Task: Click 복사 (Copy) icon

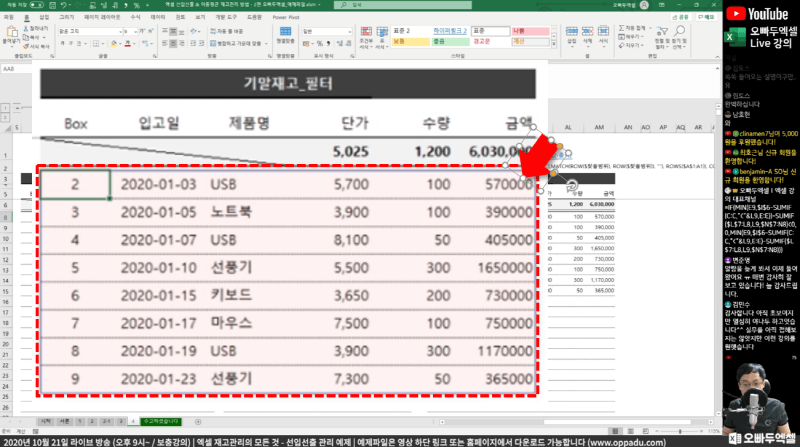Action: tap(26, 37)
